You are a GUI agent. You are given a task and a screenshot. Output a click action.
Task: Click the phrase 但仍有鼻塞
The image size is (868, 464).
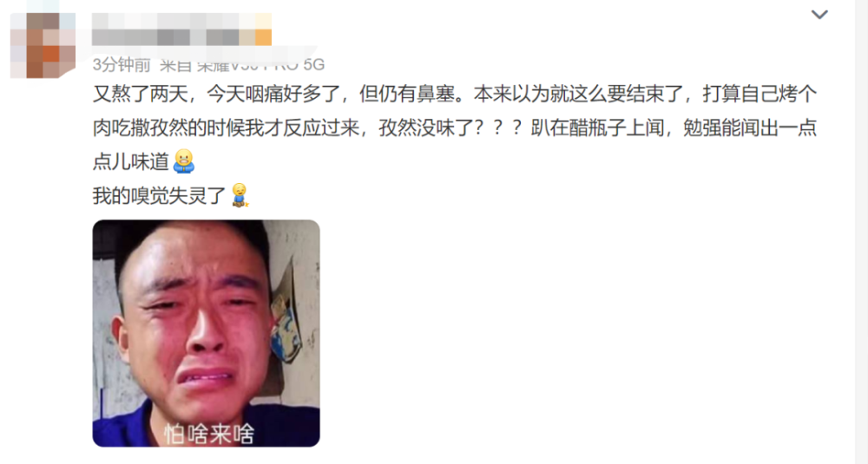(407, 94)
